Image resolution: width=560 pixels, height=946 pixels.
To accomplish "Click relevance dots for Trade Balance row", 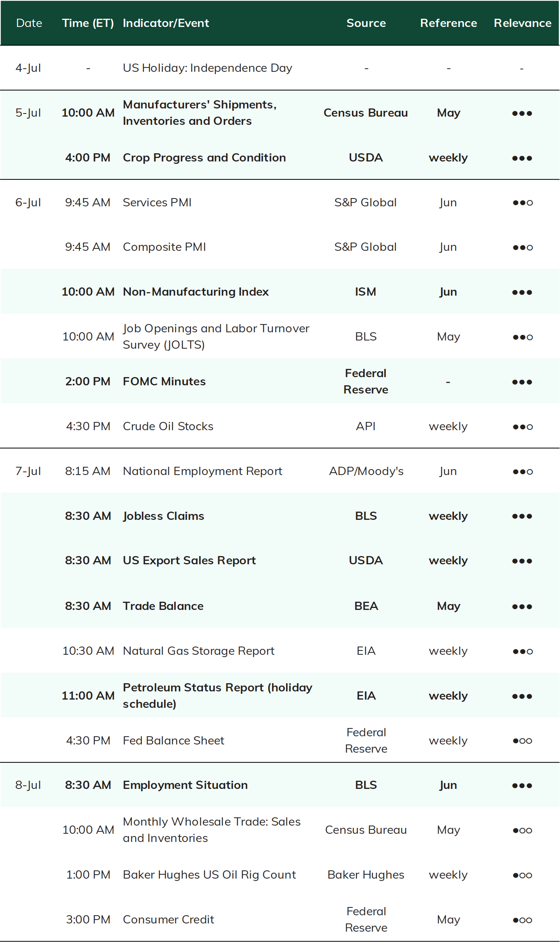I will tap(522, 606).
